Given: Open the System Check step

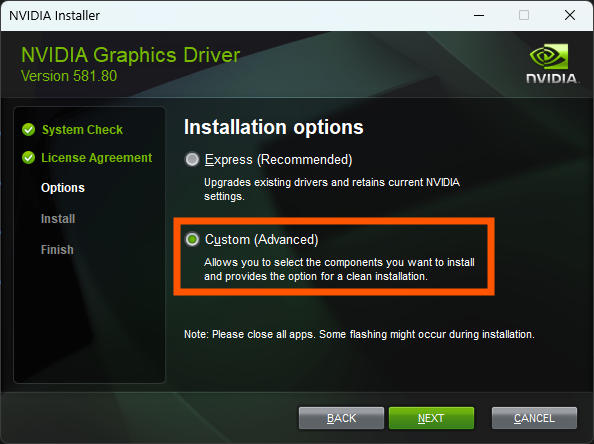Looking at the screenshot, I should [82, 130].
